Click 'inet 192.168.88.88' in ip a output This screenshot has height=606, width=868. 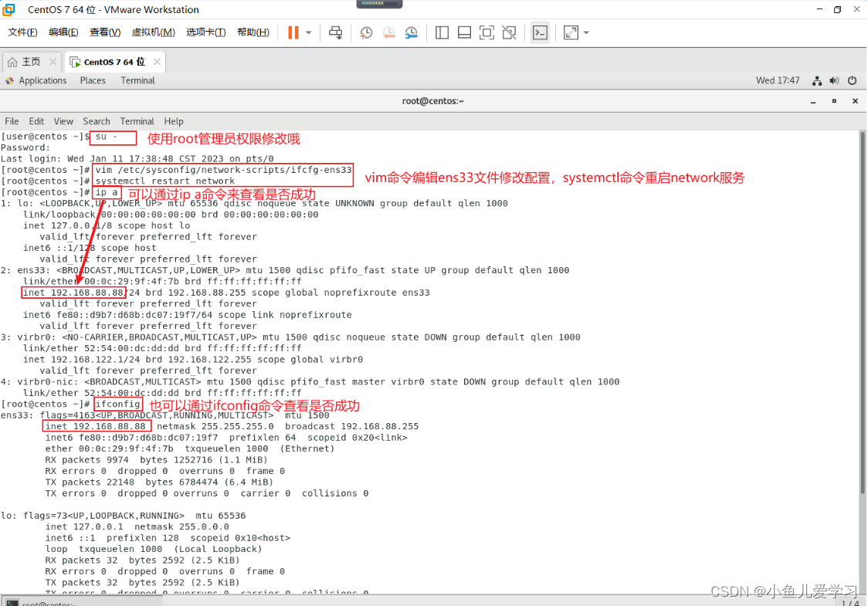point(73,293)
